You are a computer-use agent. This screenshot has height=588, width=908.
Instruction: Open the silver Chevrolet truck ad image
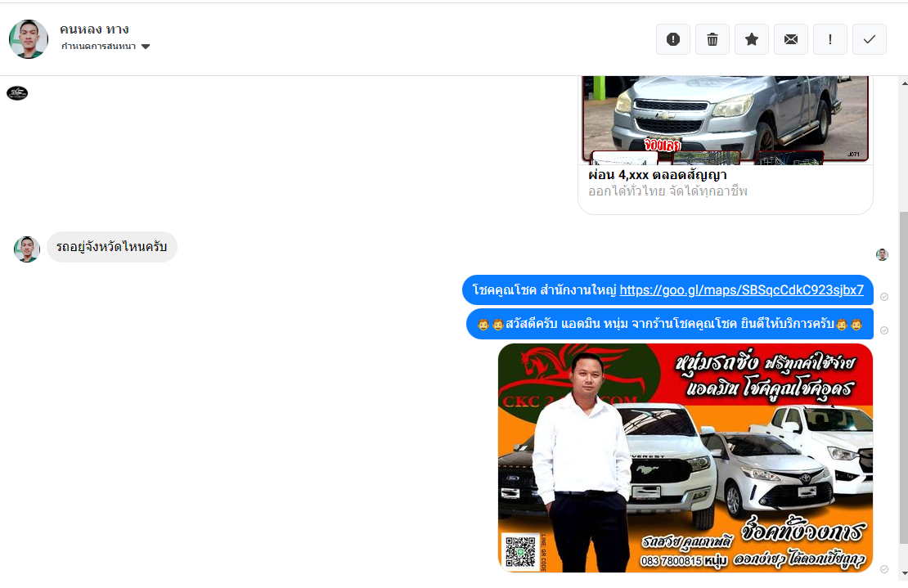[725, 118]
